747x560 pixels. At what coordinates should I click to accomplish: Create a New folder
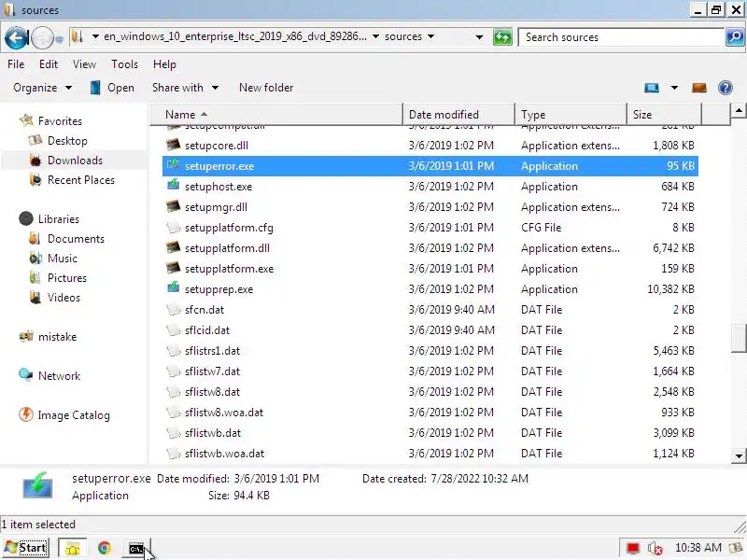(266, 88)
